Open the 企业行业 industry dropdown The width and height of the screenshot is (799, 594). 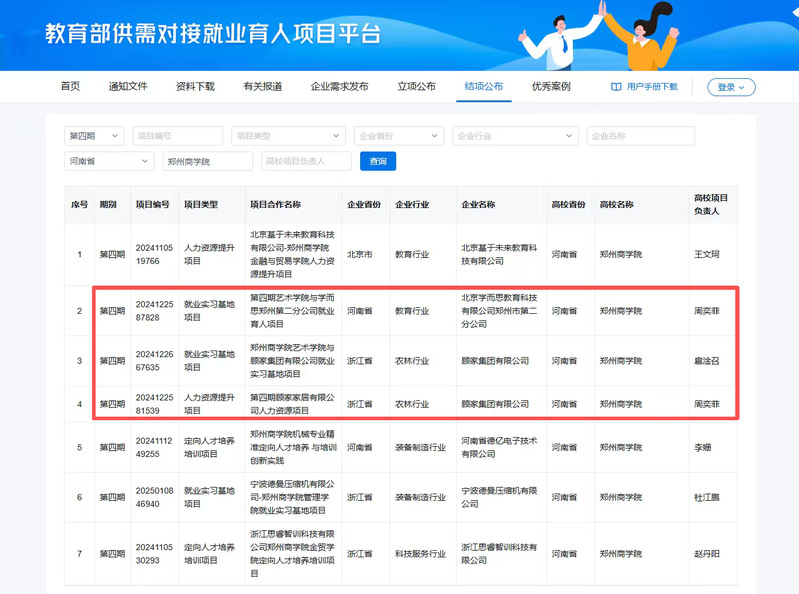point(515,136)
